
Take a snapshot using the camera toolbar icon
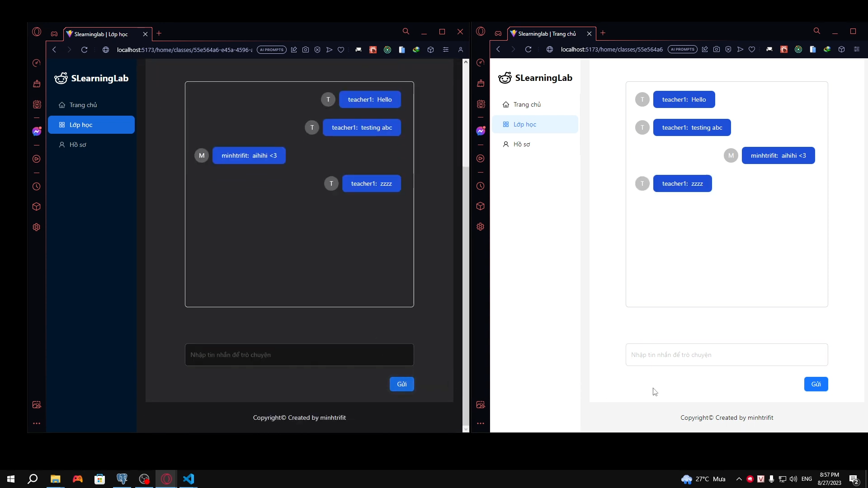(x=306, y=50)
